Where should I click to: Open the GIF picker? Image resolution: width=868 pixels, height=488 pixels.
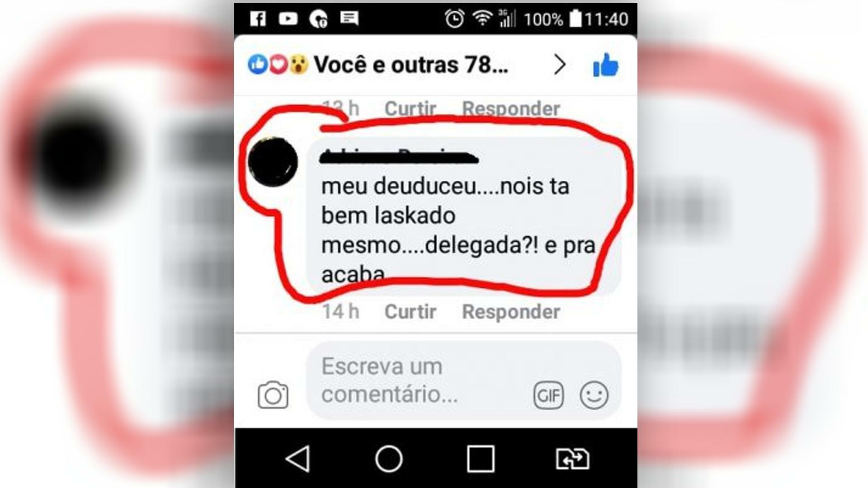(548, 395)
